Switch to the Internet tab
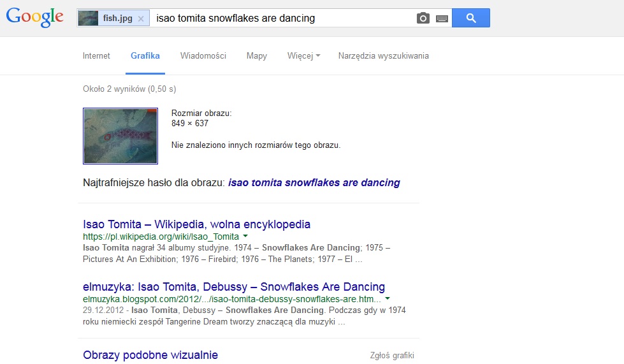Viewport: 624px width, 364px height. tap(96, 56)
